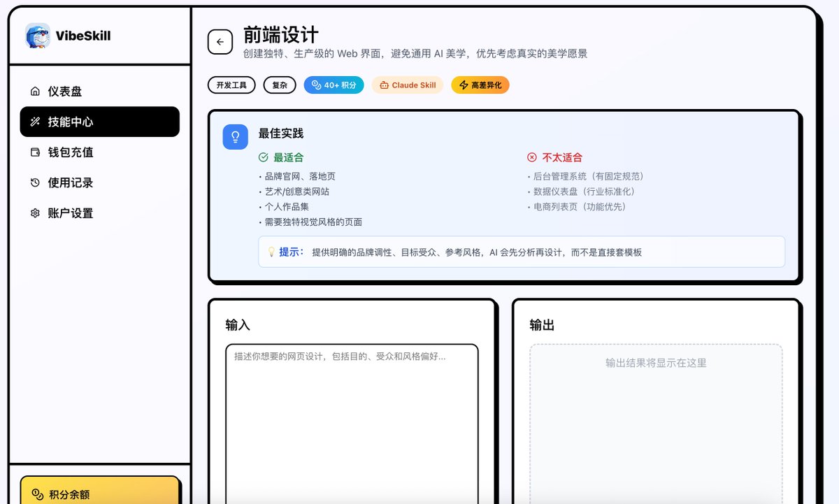Click the gear icon beside 账户设置
839x504 pixels.
point(35,213)
